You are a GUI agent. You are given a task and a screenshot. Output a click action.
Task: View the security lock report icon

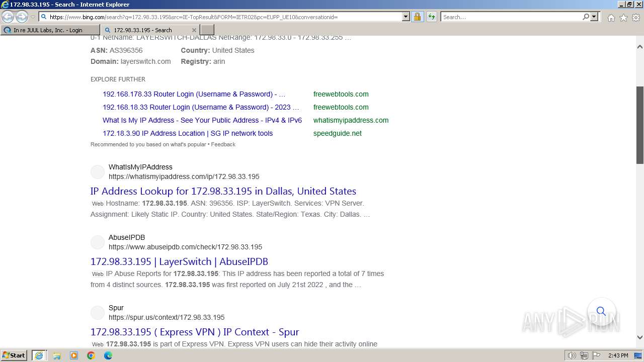point(417,17)
